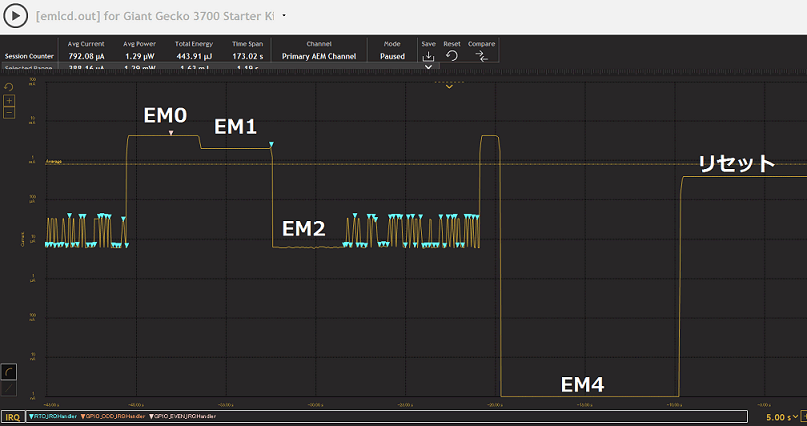This screenshot has width=807, height=426.
Task: Open the dropdown next to the emlcd.out title
Action: click(x=284, y=16)
